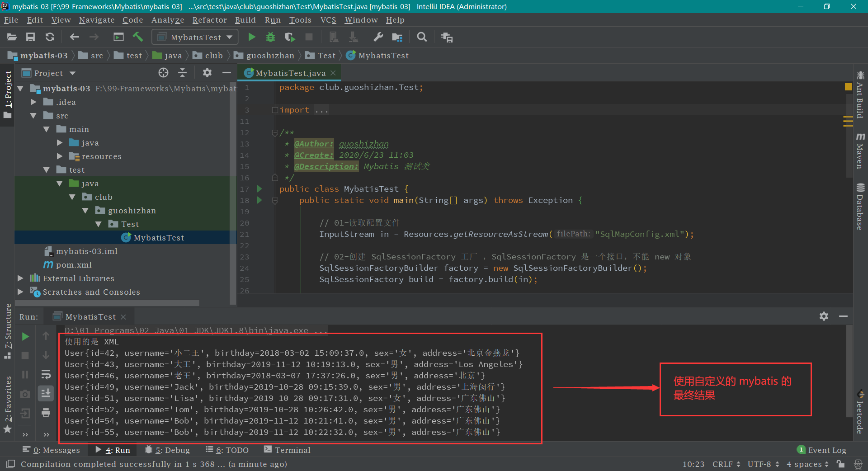Open project settings wrench icon

(x=378, y=37)
